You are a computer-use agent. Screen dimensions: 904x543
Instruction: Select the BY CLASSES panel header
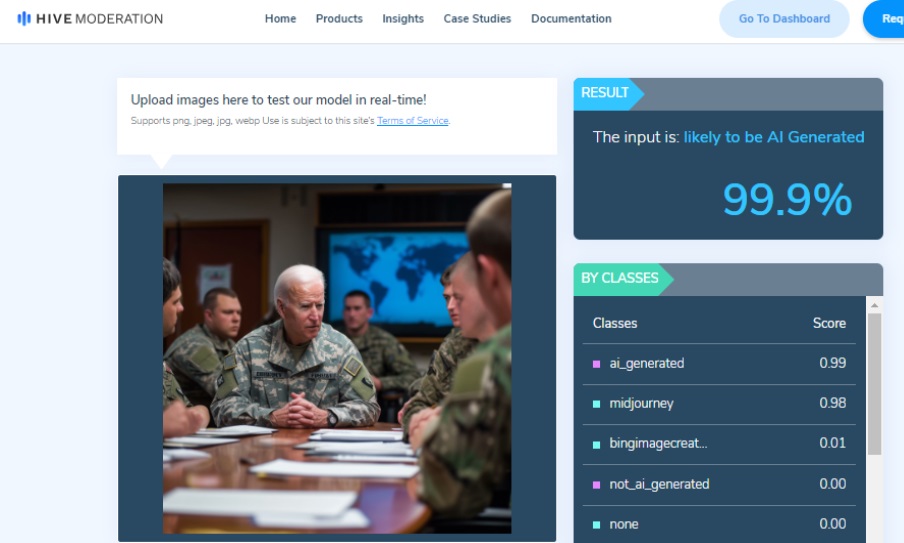(620, 278)
